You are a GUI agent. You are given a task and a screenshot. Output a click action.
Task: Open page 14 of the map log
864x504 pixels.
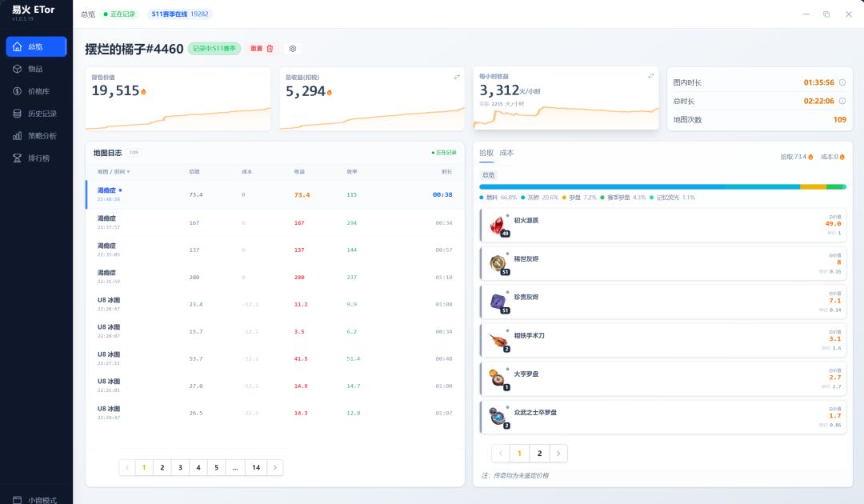tap(256, 468)
